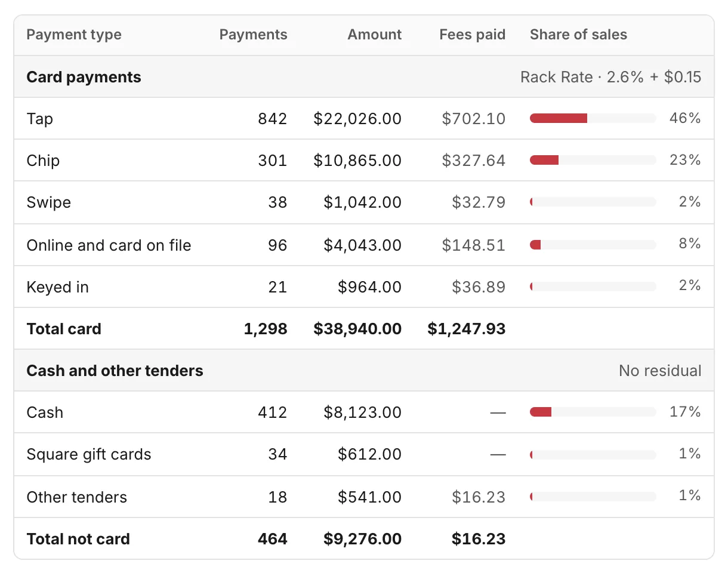Select the Cash row label
Image resolution: width=728 pixels, height=573 pixels.
[45, 412]
